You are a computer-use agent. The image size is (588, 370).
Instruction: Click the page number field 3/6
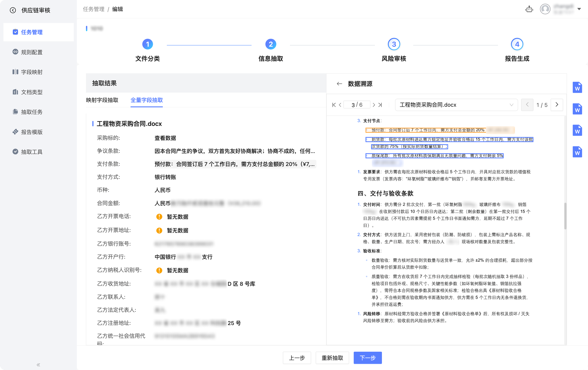tap(357, 105)
